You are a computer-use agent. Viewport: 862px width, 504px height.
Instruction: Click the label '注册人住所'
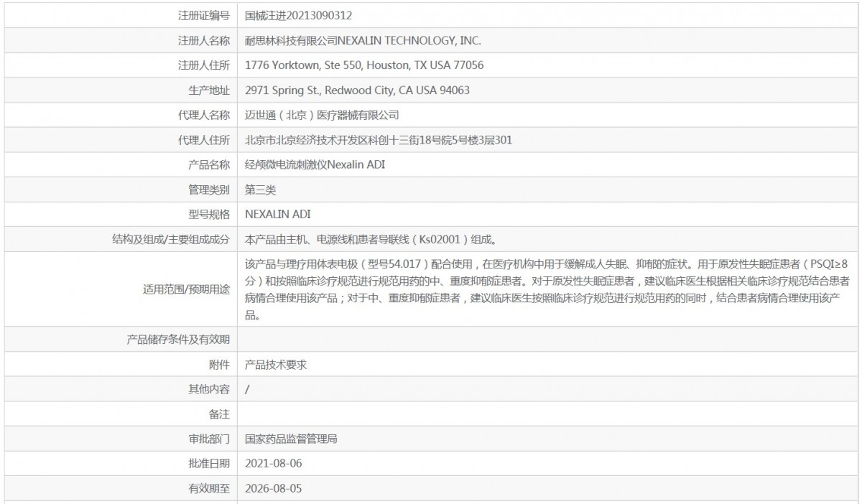click(204, 65)
